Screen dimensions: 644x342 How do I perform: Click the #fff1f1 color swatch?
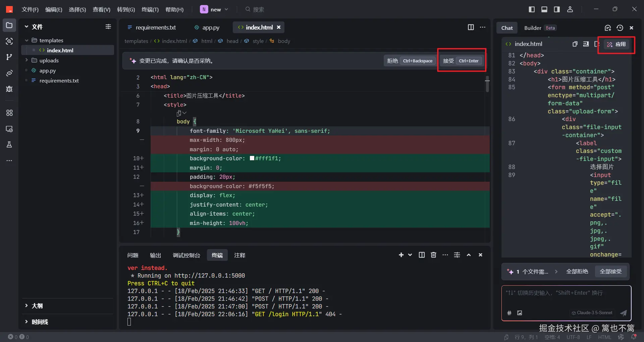click(x=252, y=158)
